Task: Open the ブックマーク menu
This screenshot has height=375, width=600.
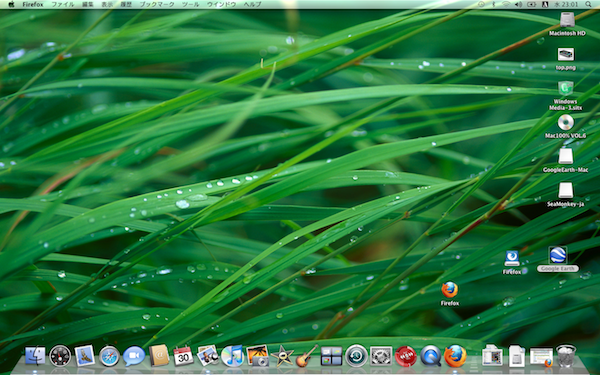Action: coord(157,5)
